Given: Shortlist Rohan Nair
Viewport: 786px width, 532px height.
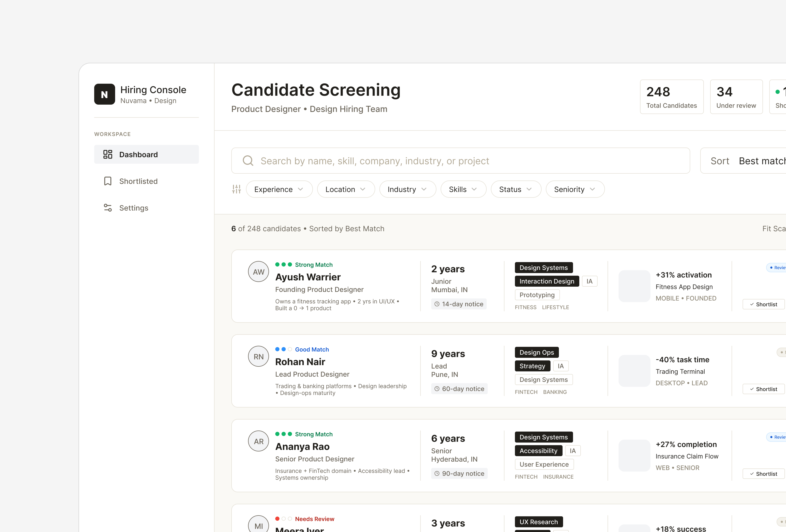Looking at the screenshot, I should pyautogui.click(x=764, y=389).
